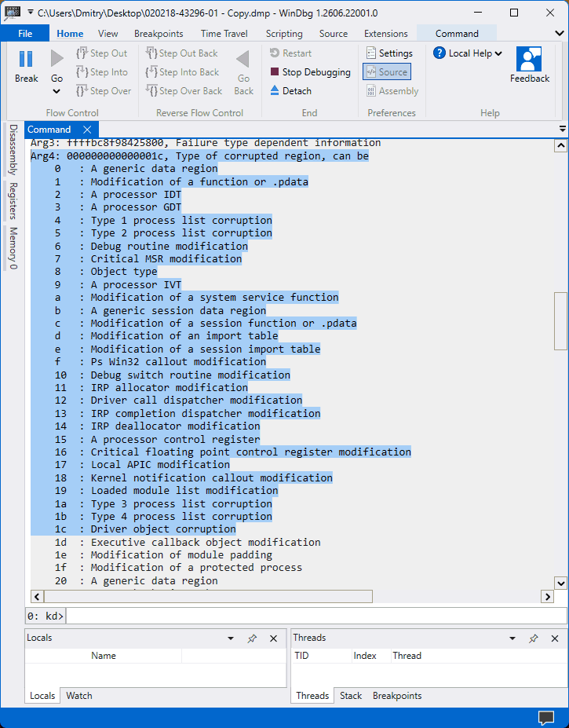The image size is (569, 728).
Task: Open the Disassembly side panel
Action: pyautogui.click(x=13, y=149)
